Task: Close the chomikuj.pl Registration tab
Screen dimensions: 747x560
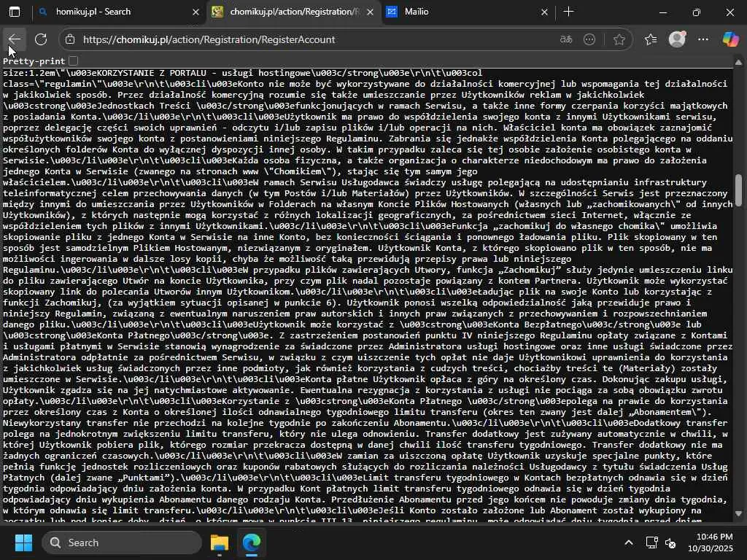Action: click(370, 12)
